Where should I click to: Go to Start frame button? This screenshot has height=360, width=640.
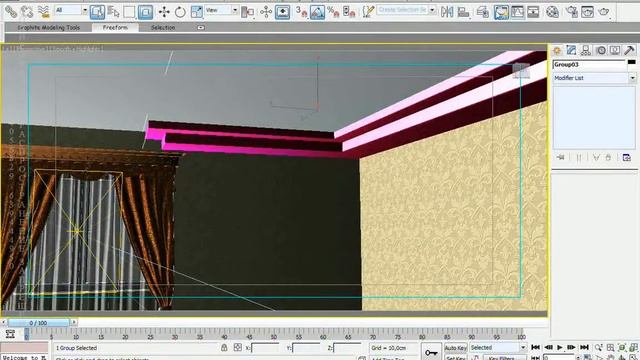pos(536,347)
